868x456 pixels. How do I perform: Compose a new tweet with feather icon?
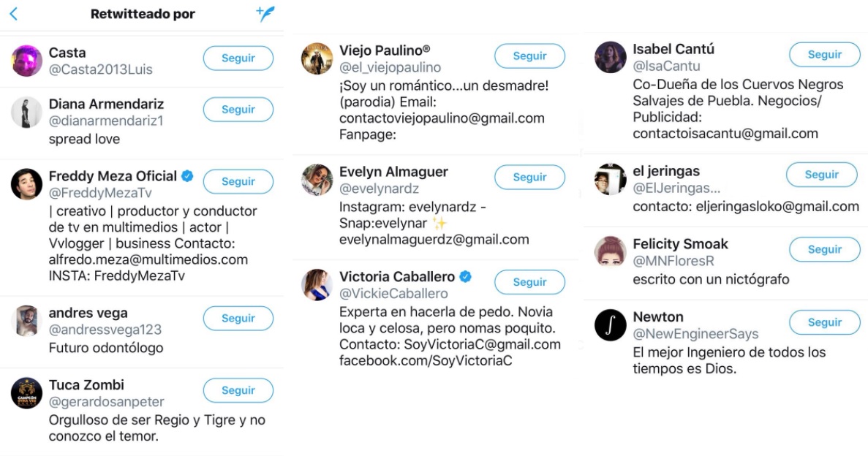pos(265,14)
